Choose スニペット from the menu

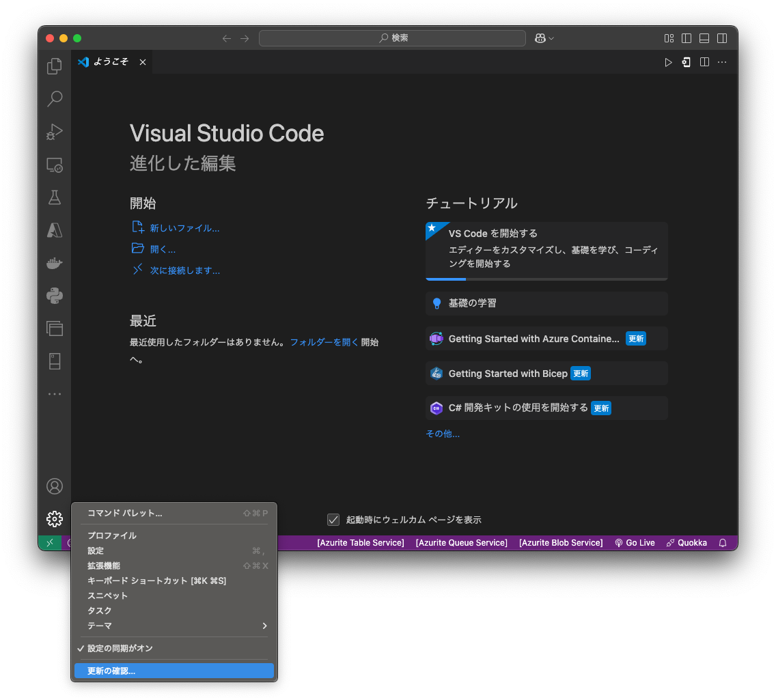tap(174, 596)
